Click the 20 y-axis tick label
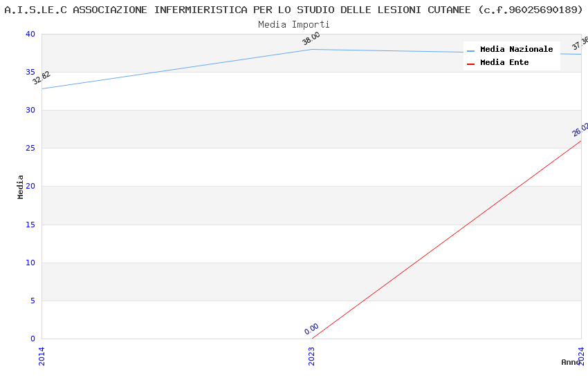Image resolution: width=588 pixels, height=380 pixels. [x=30, y=187]
